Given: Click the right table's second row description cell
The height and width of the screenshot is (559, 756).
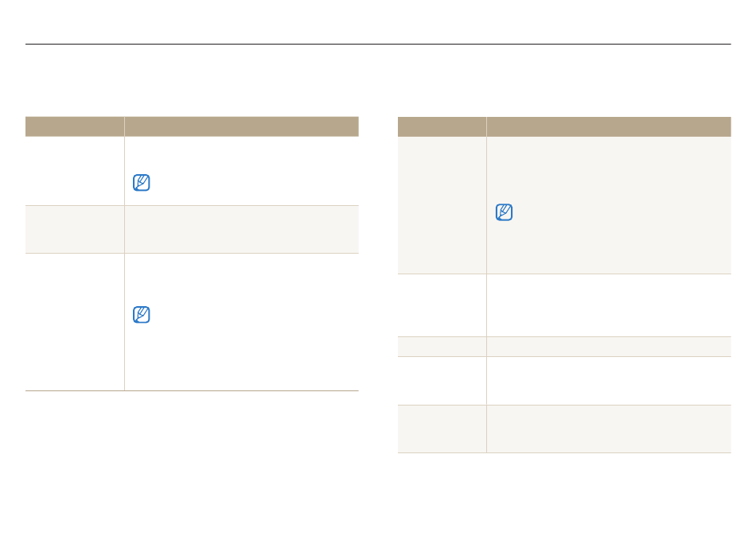Looking at the screenshot, I should click(x=609, y=305).
